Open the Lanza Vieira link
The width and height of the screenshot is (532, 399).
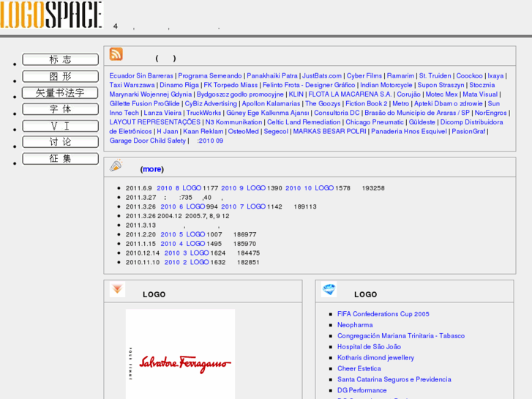click(x=162, y=113)
